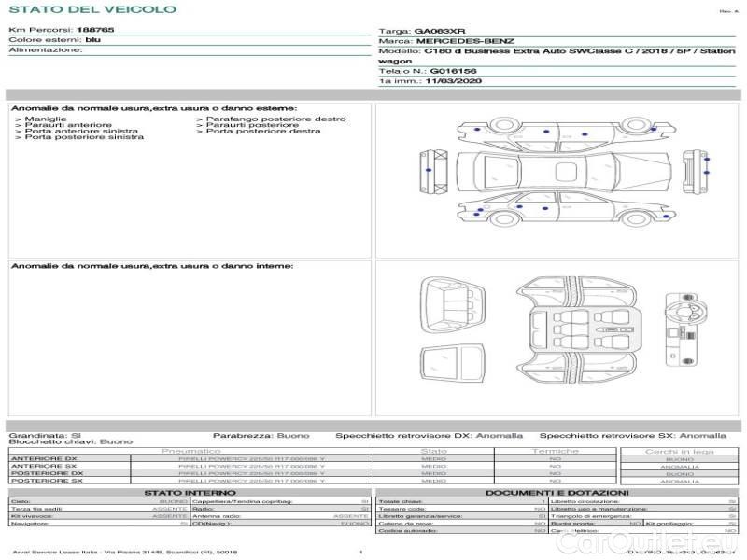Select the Marca MERCEDES-BENZ text
This screenshot has height=560, width=747.
[446, 42]
